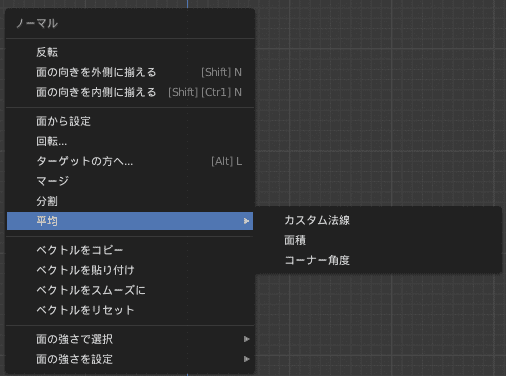Open the highlighted 平均 submenu entry
Screen dimensions: 506x376
pos(130,221)
